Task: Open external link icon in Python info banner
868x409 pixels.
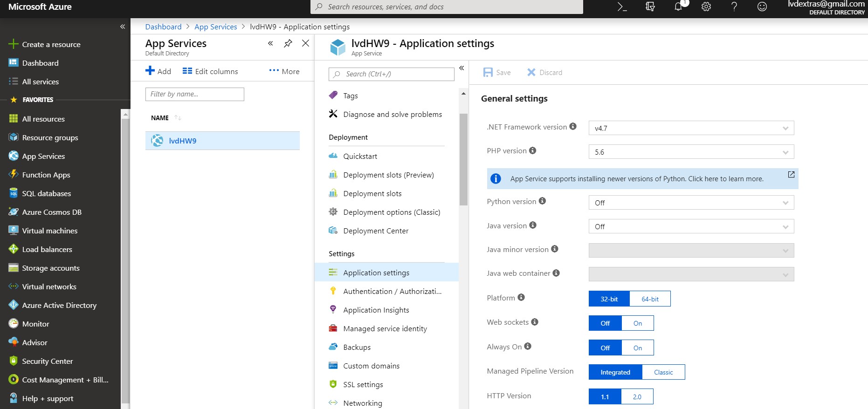Action: tap(791, 174)
